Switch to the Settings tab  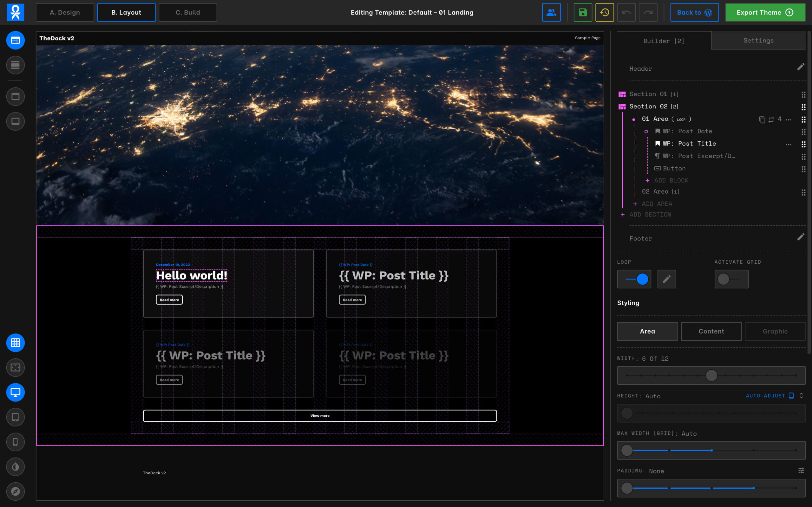tap(758, 41)
